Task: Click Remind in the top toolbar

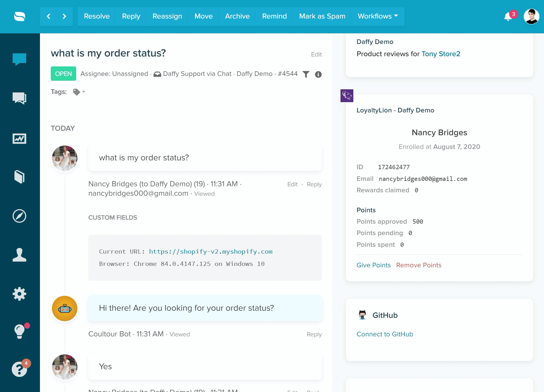Action: [x=274, y=16]
